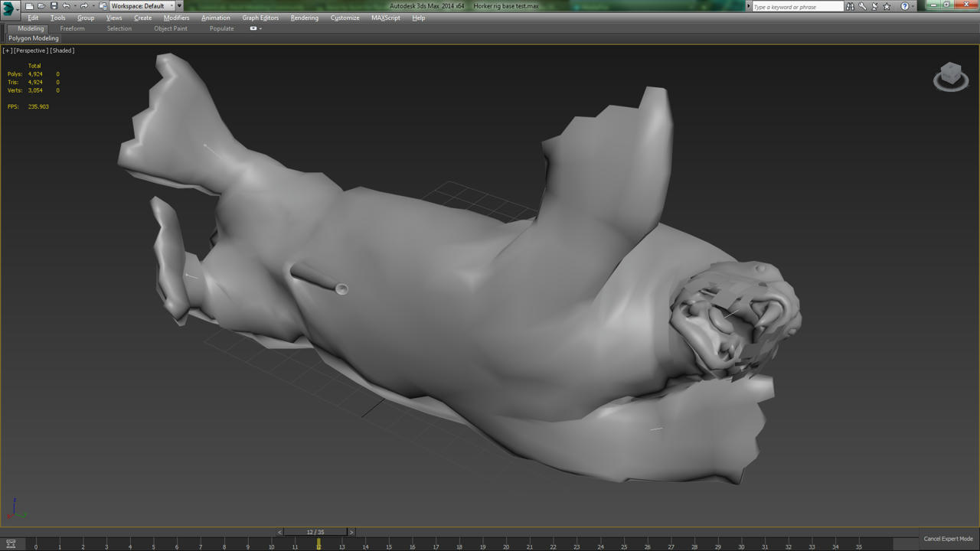Viewport: 980px width, 551px height.
Task: Open the application menu dropdown arrow under the logo
Action: click(18, 10)
